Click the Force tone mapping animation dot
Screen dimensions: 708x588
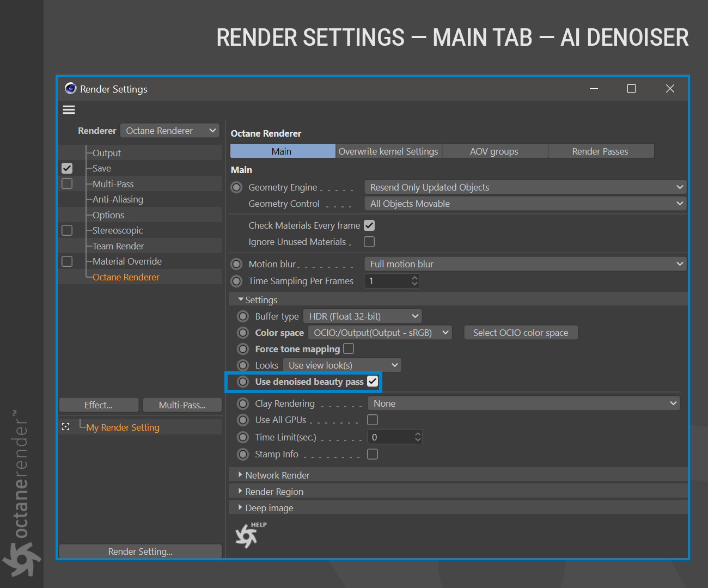pyautogui.click(x=243, y=349)
